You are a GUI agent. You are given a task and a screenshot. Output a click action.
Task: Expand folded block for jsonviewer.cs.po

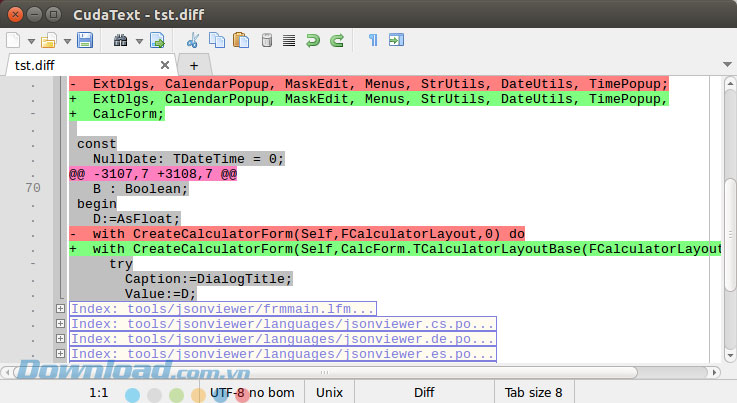tap(60, 324)
